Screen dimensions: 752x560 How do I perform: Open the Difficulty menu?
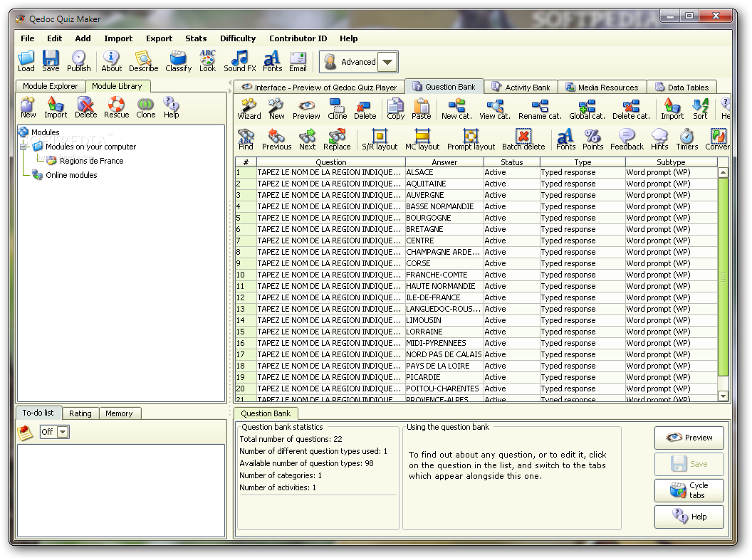click(238, 38)
